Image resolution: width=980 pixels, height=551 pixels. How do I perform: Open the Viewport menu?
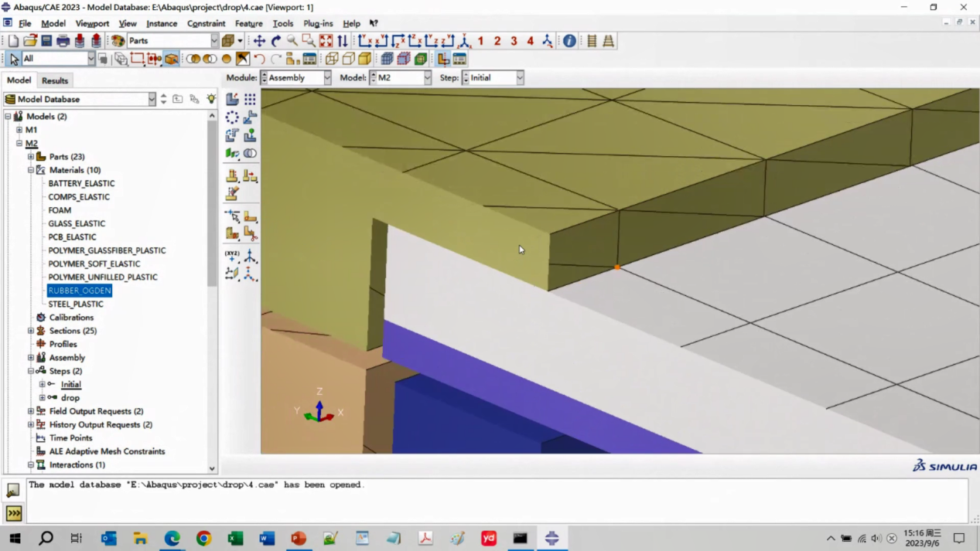(92, 23)
